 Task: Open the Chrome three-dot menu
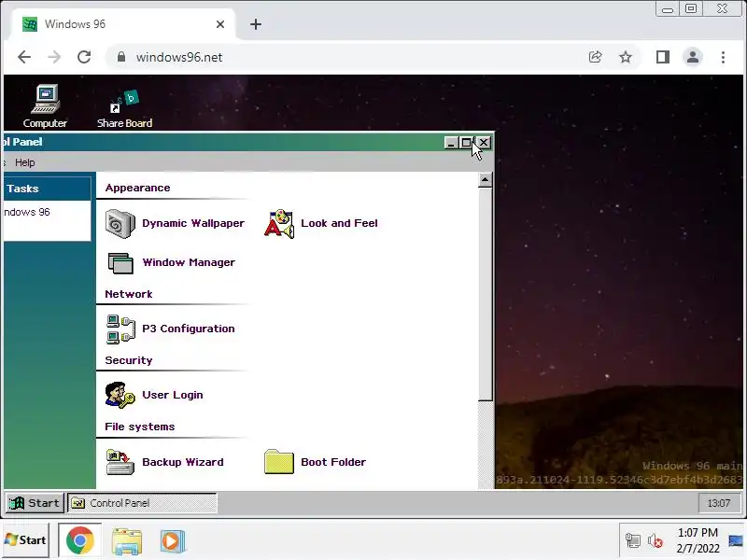tap(723, 57)
